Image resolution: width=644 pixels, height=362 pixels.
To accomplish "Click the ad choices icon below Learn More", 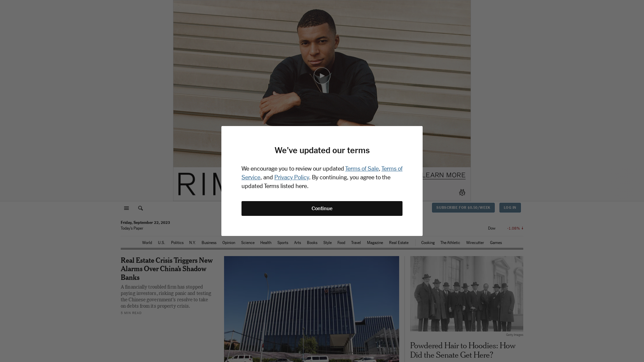I will pyautogui.click(x=462, y=192).
